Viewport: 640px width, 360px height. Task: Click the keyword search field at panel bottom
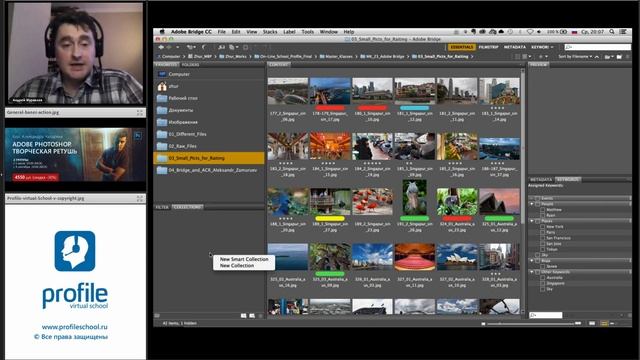click(546, 315)
